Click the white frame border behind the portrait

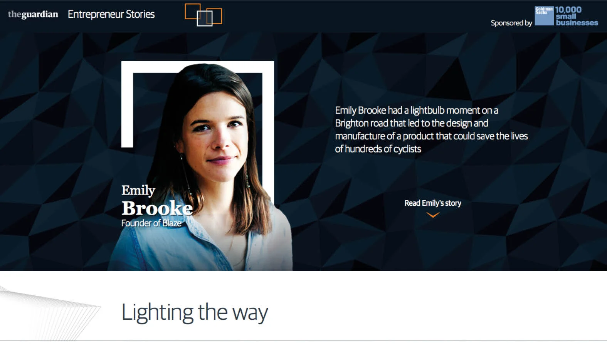click(127, 104)
